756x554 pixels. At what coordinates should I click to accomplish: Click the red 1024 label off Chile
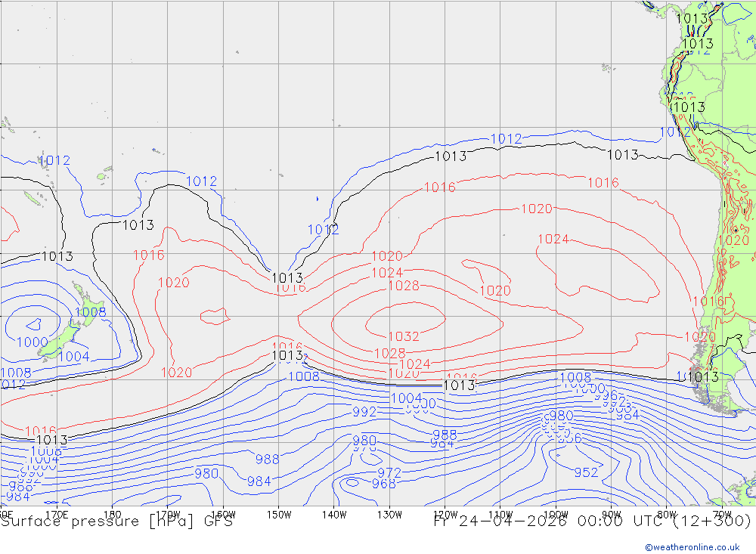553,240
